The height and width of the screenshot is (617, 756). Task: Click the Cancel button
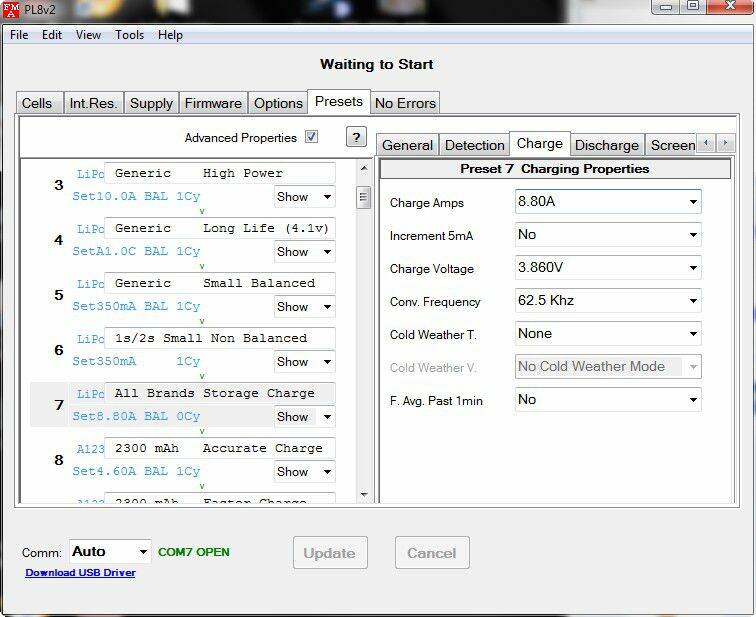pyautogui.click(x=432, y=553)
